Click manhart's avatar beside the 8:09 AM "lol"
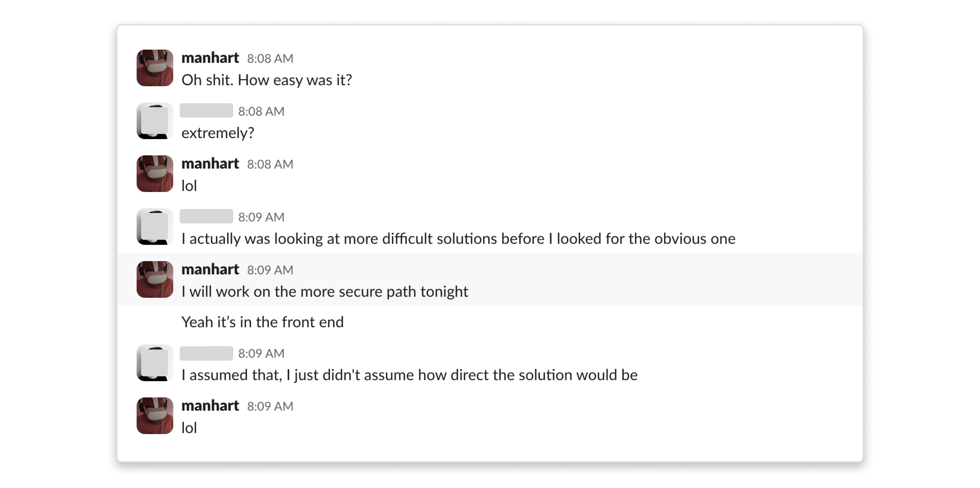Screen dimensions: 980x488 coord(155,416)
